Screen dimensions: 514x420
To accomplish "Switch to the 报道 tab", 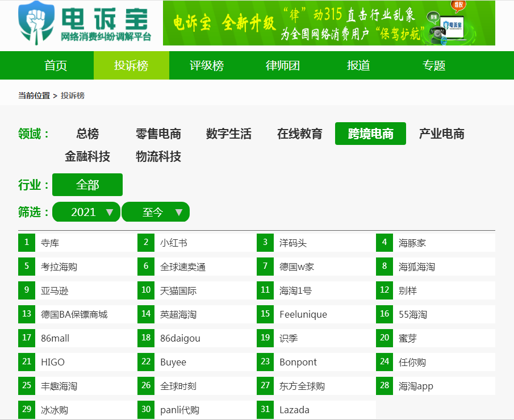I will (x=358, y=65).
